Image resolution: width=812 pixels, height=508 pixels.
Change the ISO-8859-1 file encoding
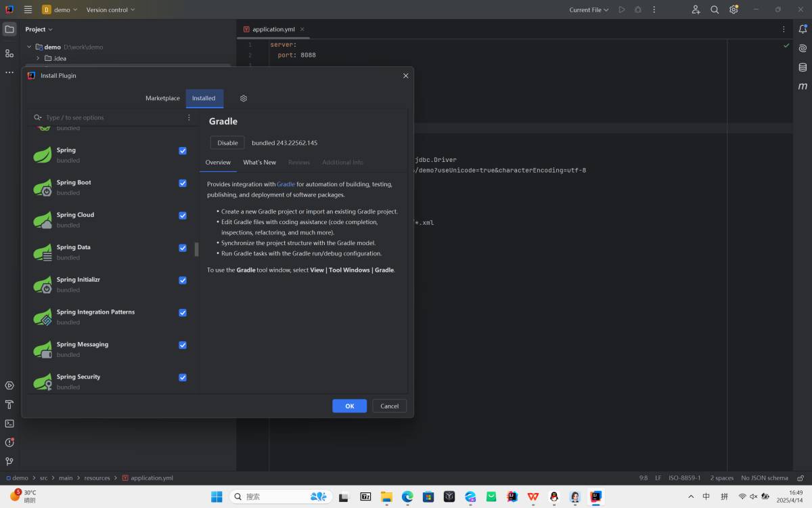tap(685, 478)
